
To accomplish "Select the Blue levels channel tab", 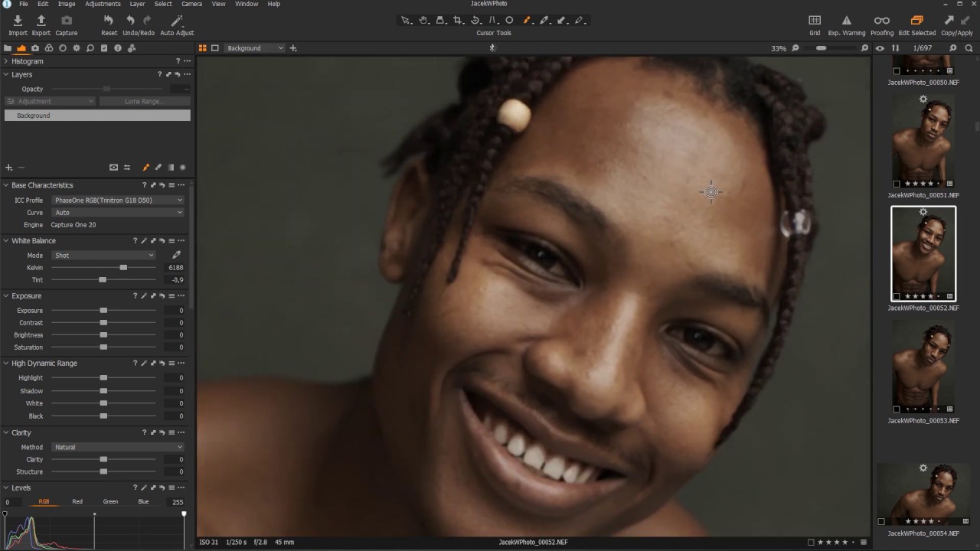I will tap(143, 502).
